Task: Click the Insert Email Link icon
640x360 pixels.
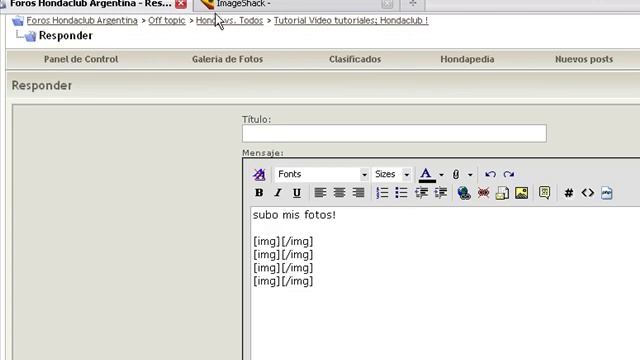Action: [502, 193]
